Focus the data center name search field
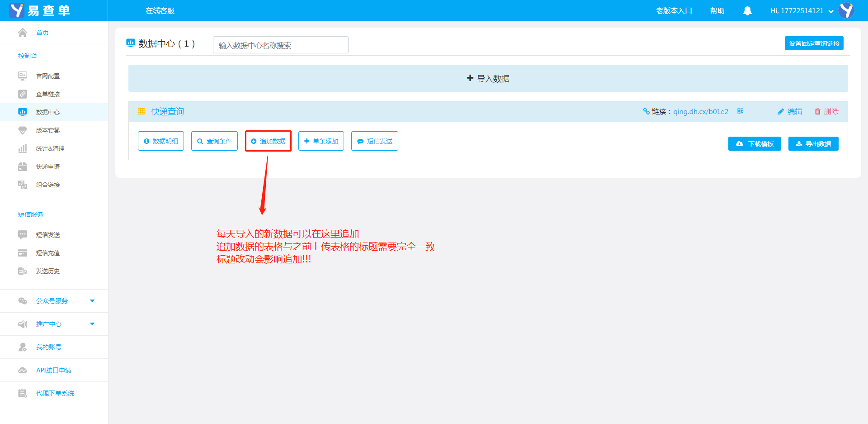This screenshot has width=868, height=424. [x=280, y=45]
